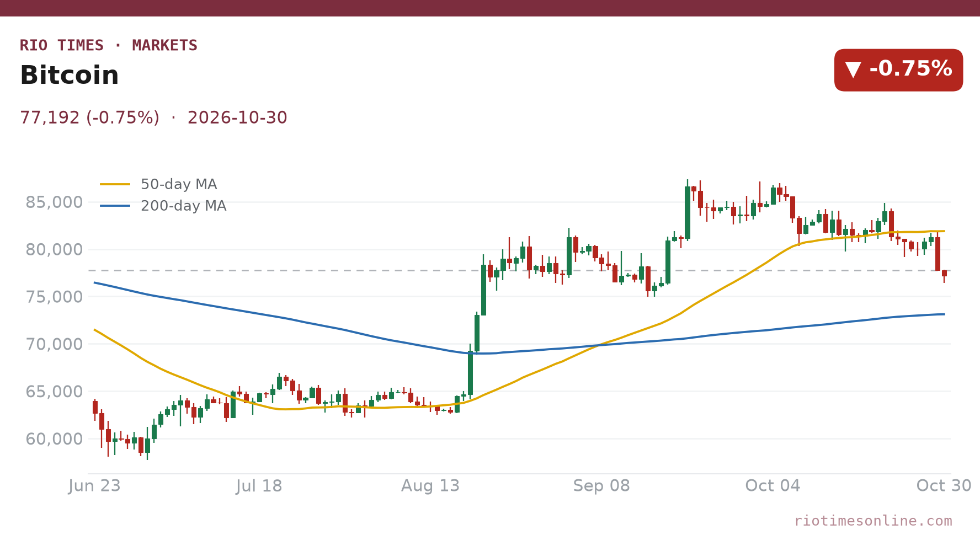Click the Oct 30 date label
This screenshot has width=980, height=551.
click(944, 486)
